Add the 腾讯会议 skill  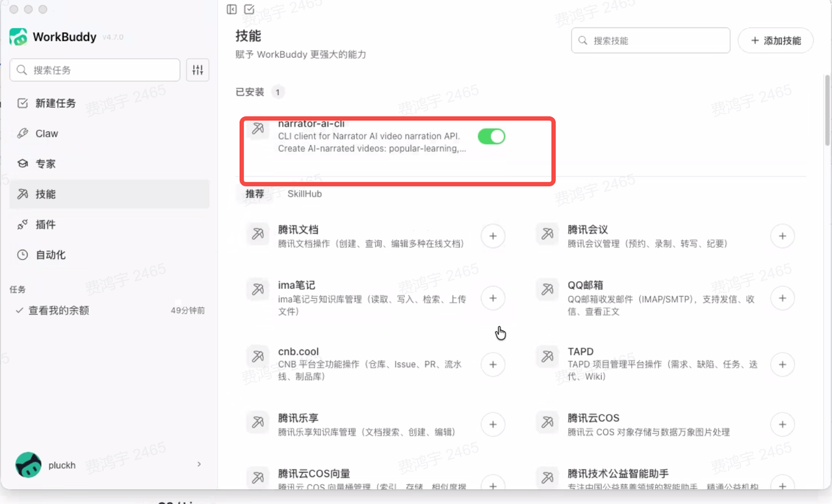click(x=783, y=236)
